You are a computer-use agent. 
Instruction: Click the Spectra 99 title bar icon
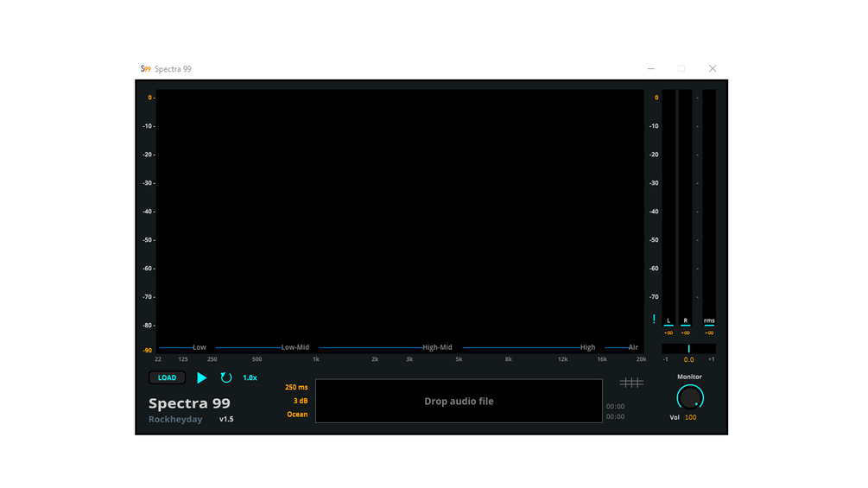(146, 68)
